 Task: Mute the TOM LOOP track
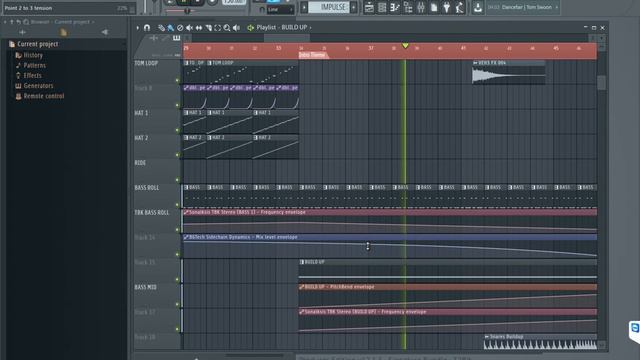pos(177,80)
